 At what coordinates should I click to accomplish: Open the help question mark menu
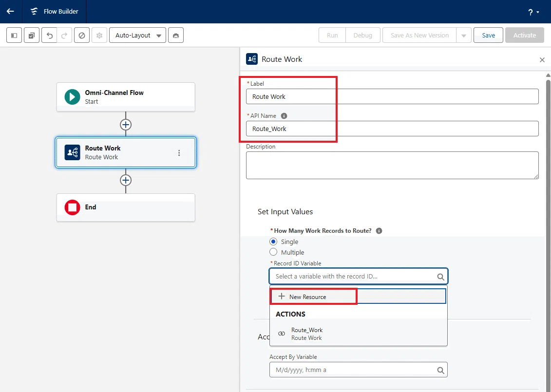(x=533, y=12)
